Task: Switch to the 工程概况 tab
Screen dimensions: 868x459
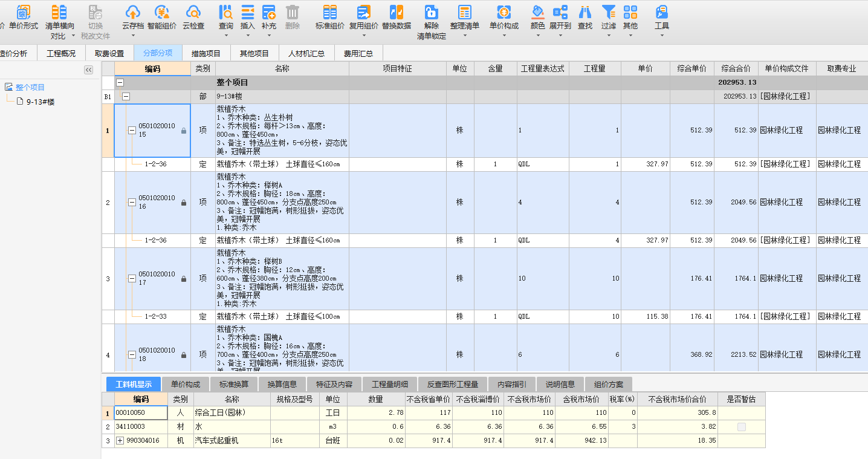Action: pyautogui.click(x=61, y=53)
